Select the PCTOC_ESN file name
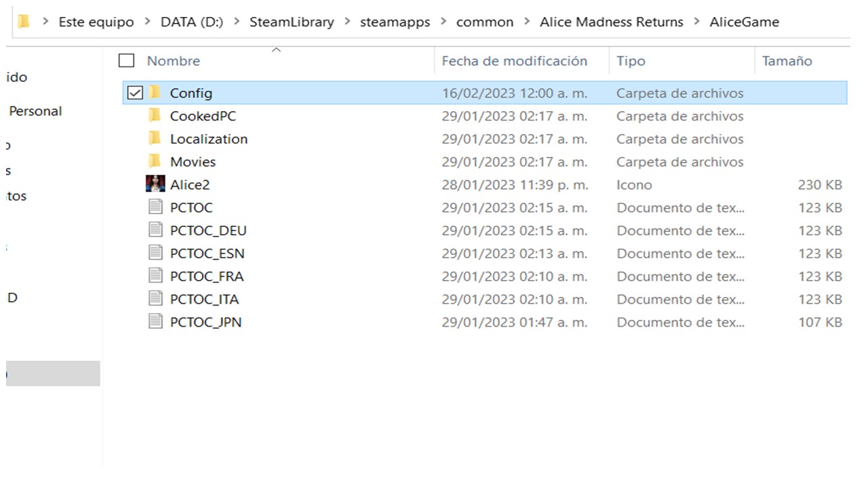The width and height of the screenshot is (868, 488). (208, 254)
